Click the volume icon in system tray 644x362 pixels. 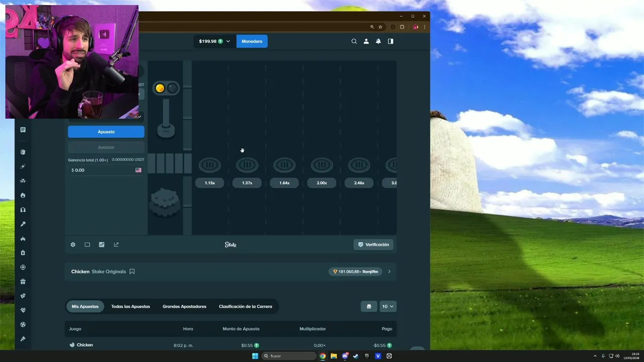[618, 356]
